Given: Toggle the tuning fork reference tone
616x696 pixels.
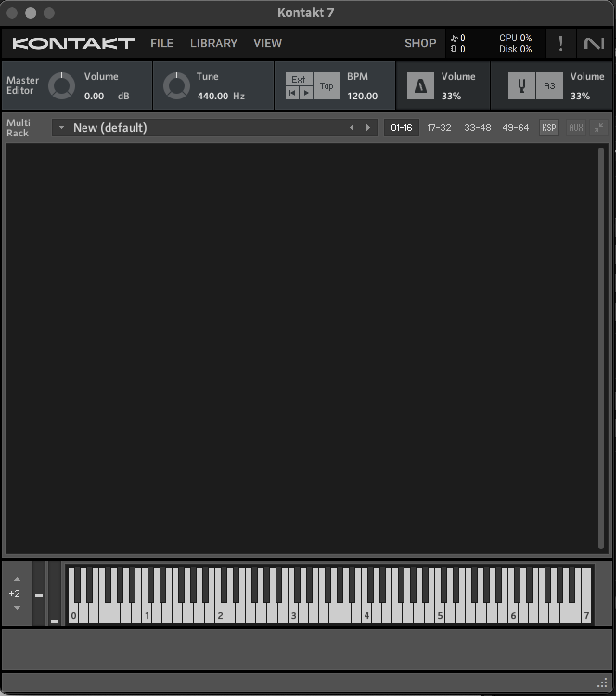Looking at the screenshot, I should point(522,86).
